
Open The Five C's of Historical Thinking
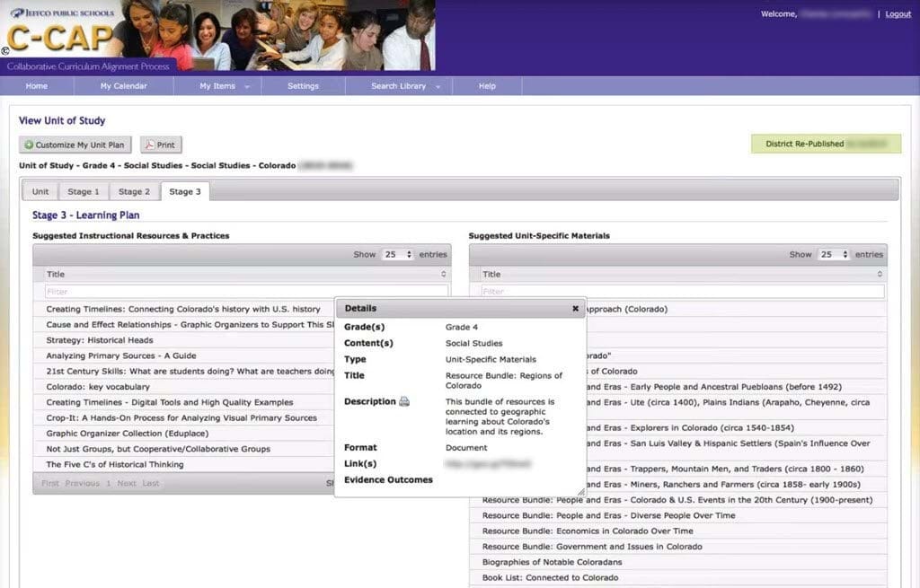coord(115,464)
